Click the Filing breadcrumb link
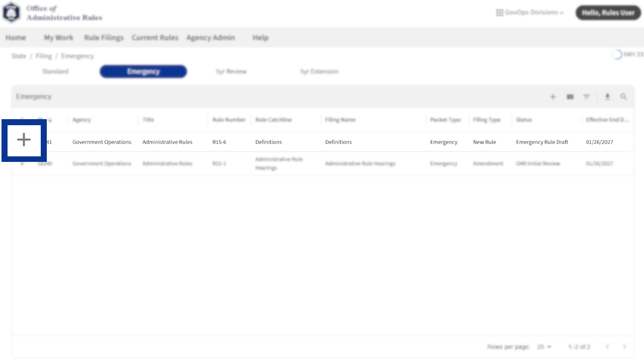The height and width of the screenshot is (362, 644). tap(44, 56)
